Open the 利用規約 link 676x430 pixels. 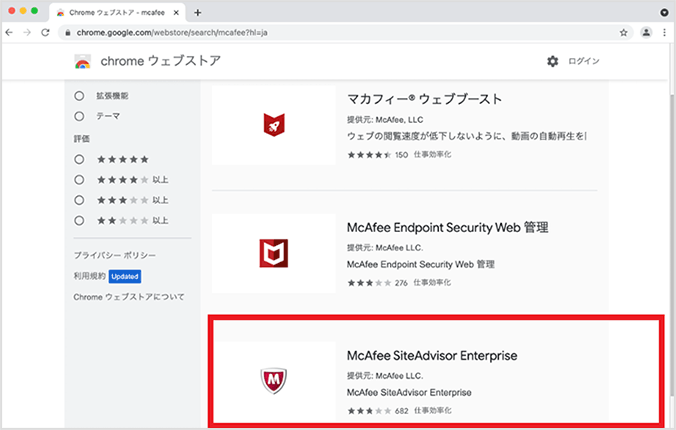click(89, 276)
